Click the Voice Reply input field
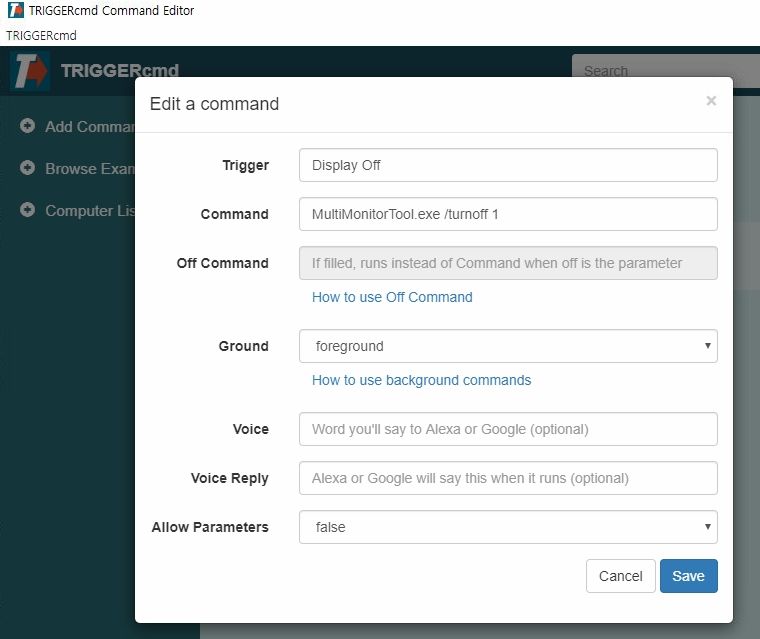Viewport: 760px width, 639px height. [508, 478]
